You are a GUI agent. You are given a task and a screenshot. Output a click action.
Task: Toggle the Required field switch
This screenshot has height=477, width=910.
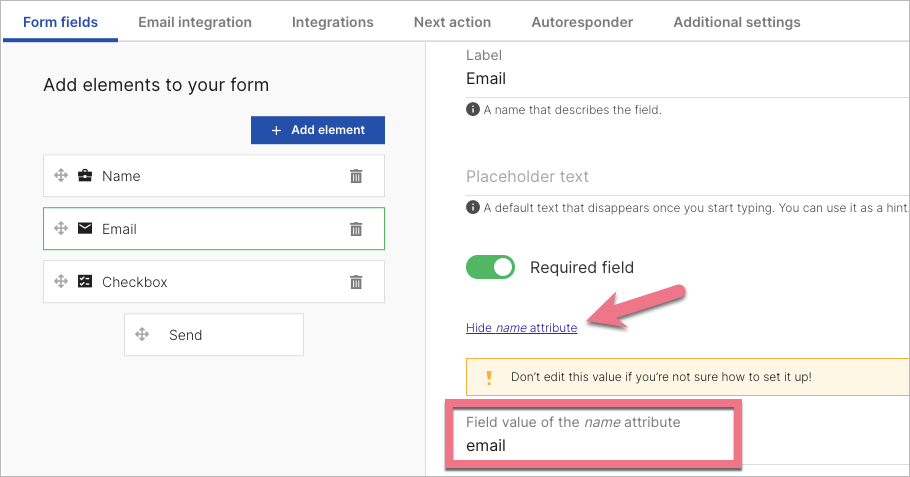click(x=490, y=267)
